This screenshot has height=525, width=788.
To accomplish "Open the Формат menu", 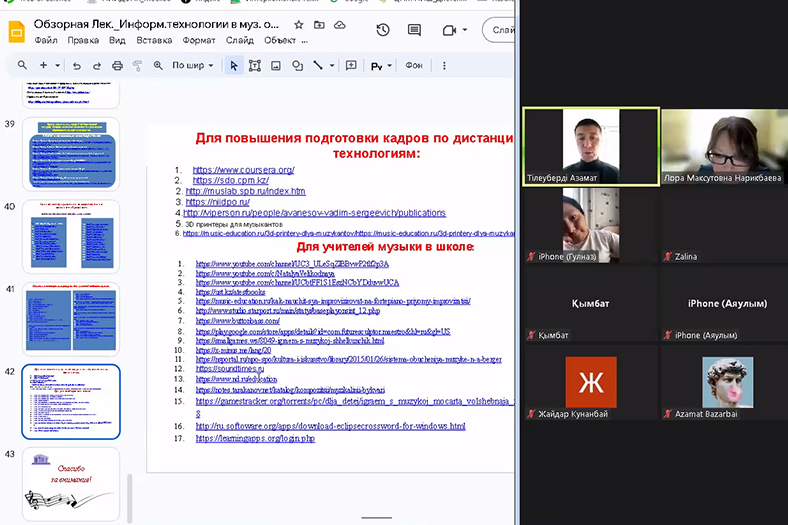I will pyautogui.click(x=198, y=41).
